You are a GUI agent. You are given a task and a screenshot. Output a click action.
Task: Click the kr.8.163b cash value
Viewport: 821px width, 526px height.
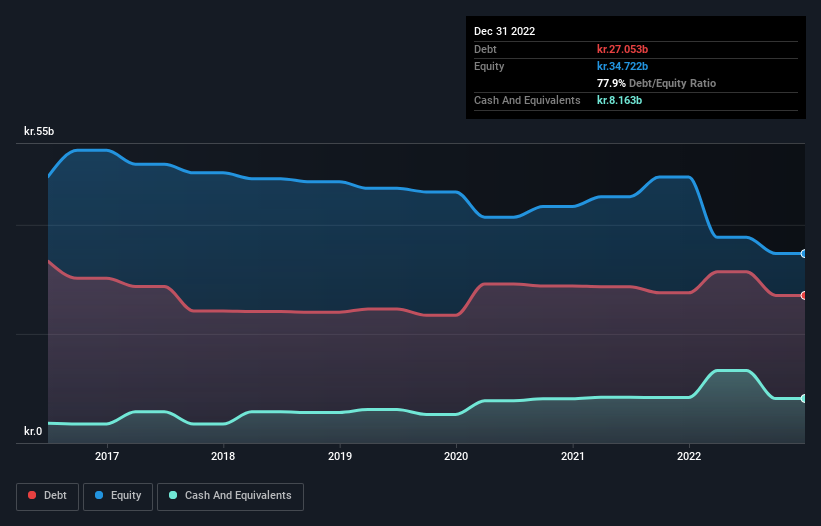(619, 100)
